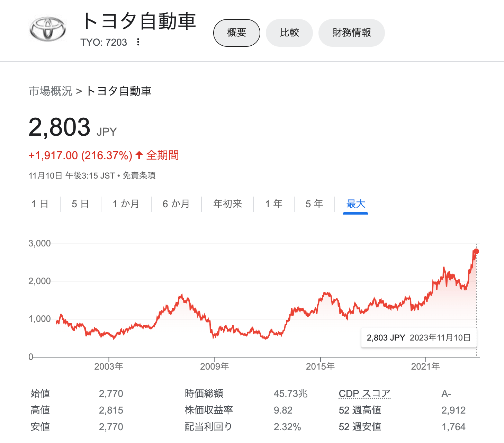Click the A- CDP score value
504x443 pixels.
(446, 394)
